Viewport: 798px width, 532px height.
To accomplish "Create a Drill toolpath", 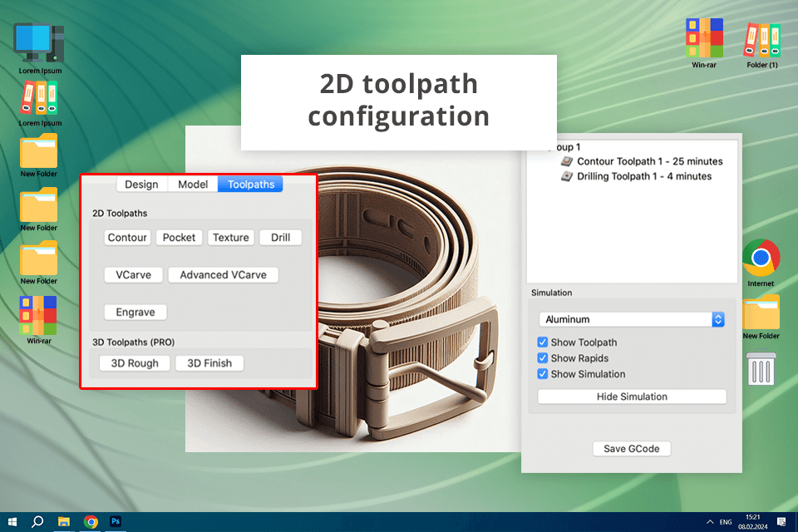I will [280, 238].
